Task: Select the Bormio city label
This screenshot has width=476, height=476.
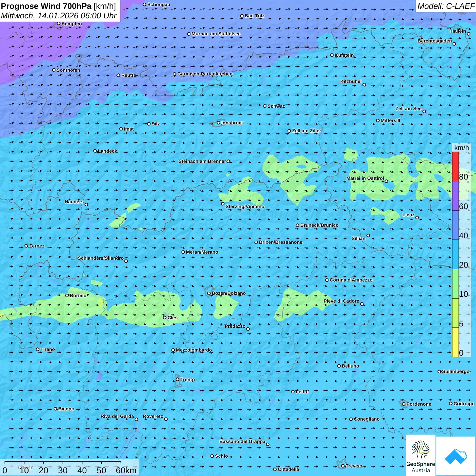Action: (78, 295)
